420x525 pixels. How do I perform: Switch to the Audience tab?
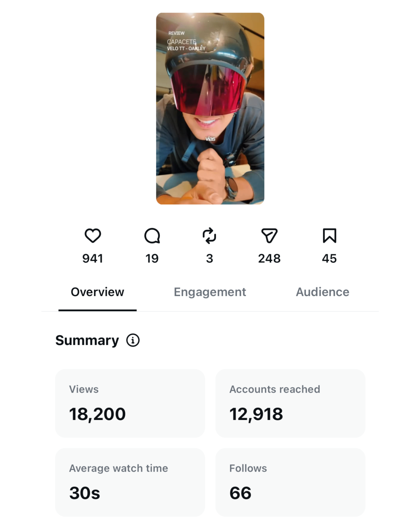pyautogui.click(x=322, y=292)
